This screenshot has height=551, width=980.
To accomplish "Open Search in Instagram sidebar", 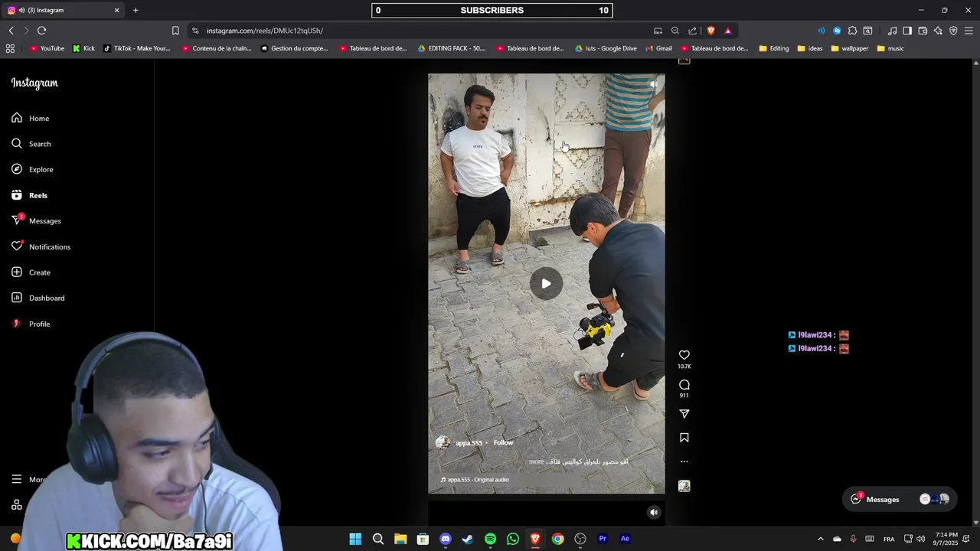I will [31, 144].
